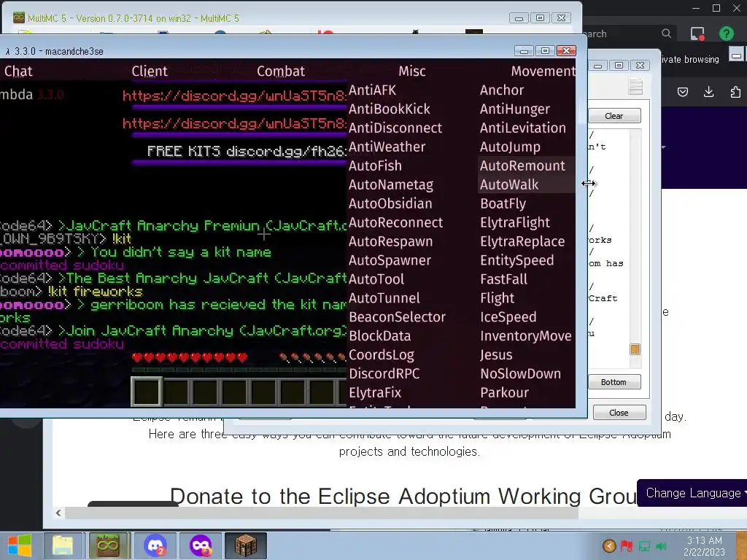Toggle AutoNametag module
The image size is (747, 560).
pos(391,184)
